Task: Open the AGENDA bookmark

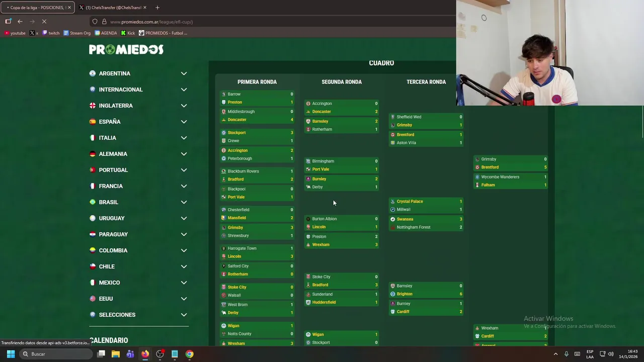Action: pos(106,33)
